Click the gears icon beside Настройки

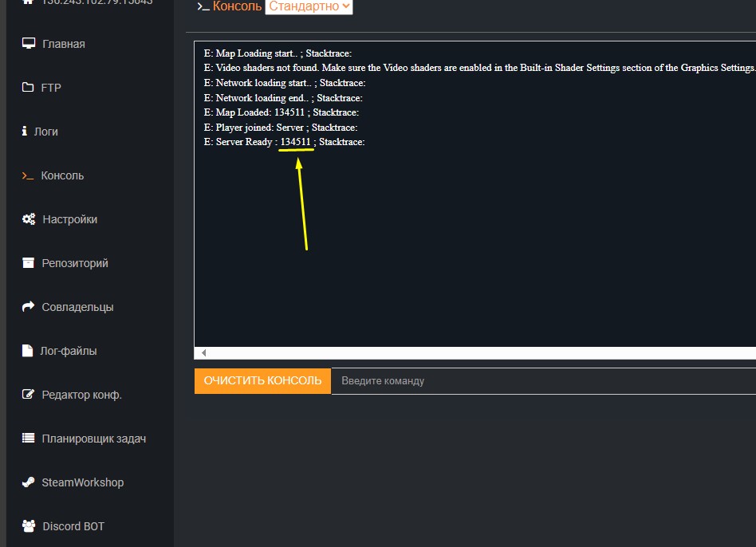point(29,219)
